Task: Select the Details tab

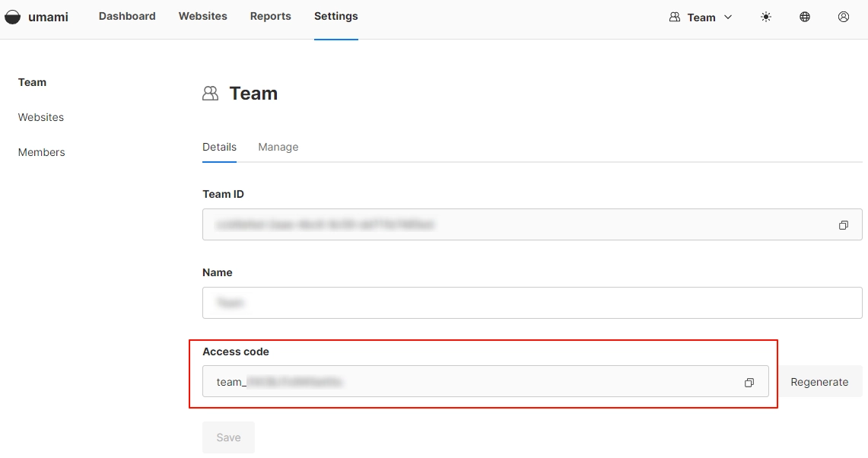Action: (219, 147)
